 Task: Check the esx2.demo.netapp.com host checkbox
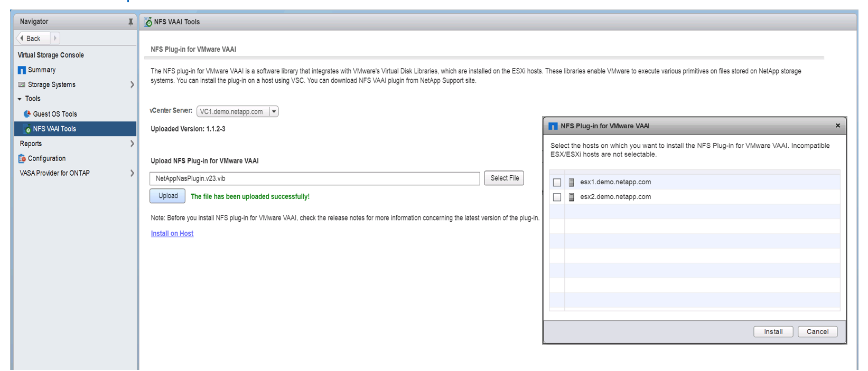pos(557,197)
